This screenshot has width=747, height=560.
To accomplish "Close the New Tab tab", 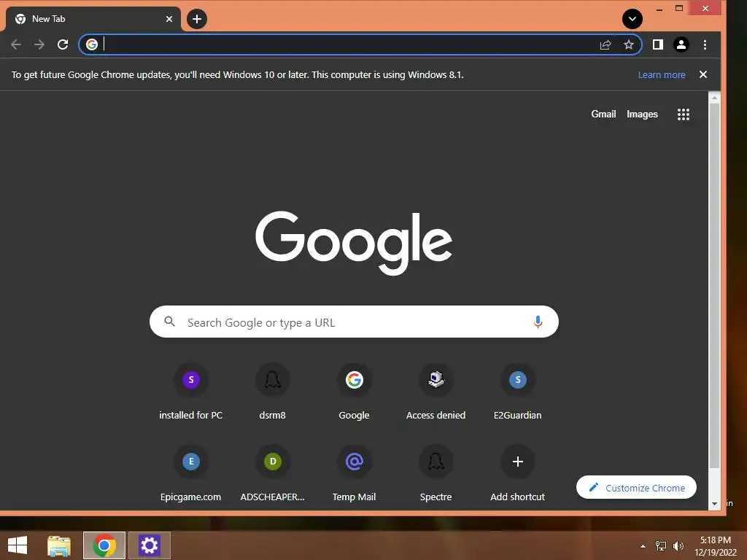I will (169, 19).
